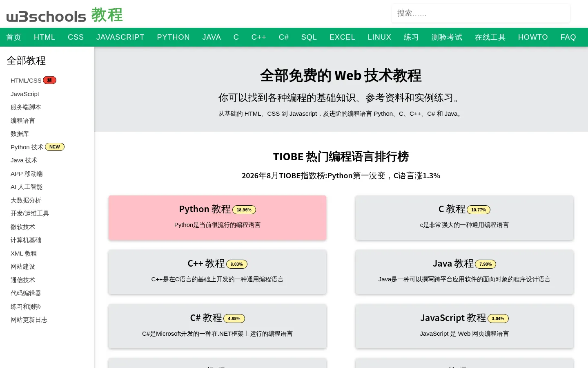
Task: Click the TIOBE 8月指数榜 headline text
Action: 341,176
